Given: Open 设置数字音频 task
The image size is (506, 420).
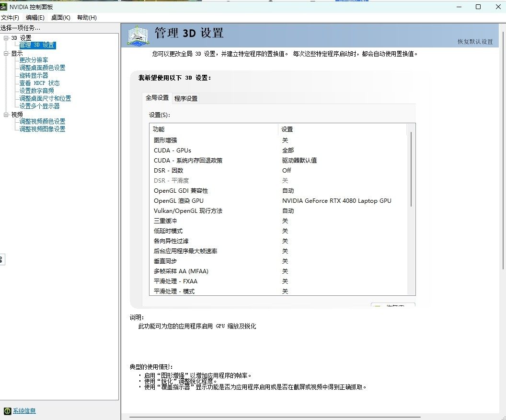Looking at the screenshot, I should click(36, 91).
